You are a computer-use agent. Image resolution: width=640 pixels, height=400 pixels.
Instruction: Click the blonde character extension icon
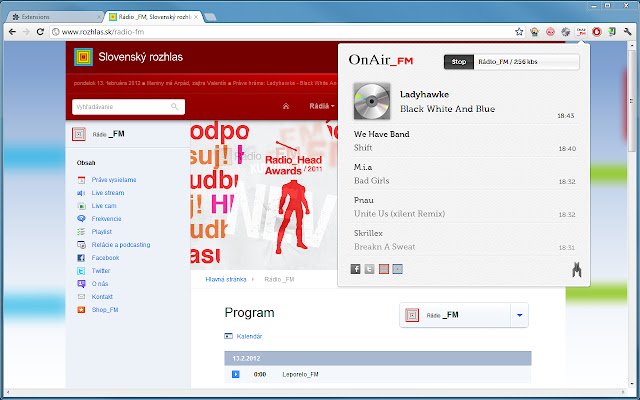click(x=535, y=32)
